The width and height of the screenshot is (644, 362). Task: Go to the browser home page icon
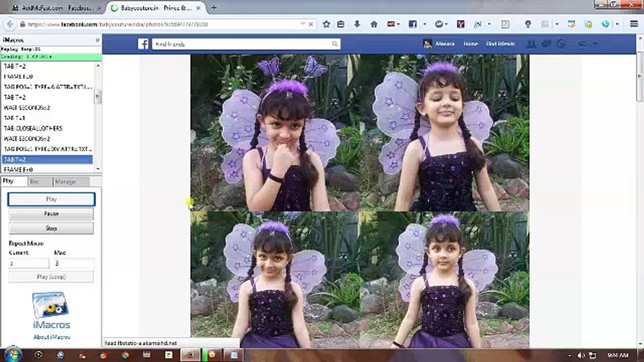tap(374, 24)
